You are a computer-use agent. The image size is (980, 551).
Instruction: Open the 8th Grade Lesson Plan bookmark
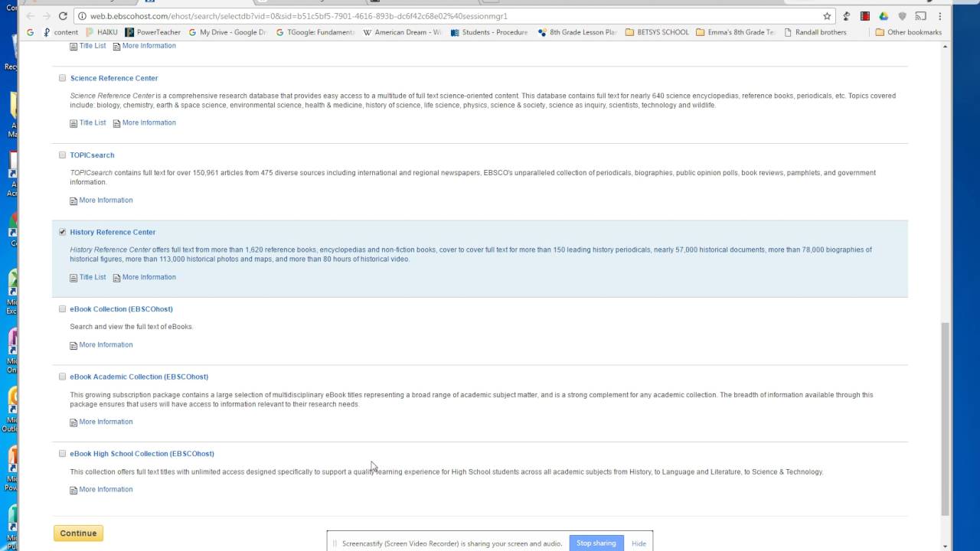click(x=578, y=32)
